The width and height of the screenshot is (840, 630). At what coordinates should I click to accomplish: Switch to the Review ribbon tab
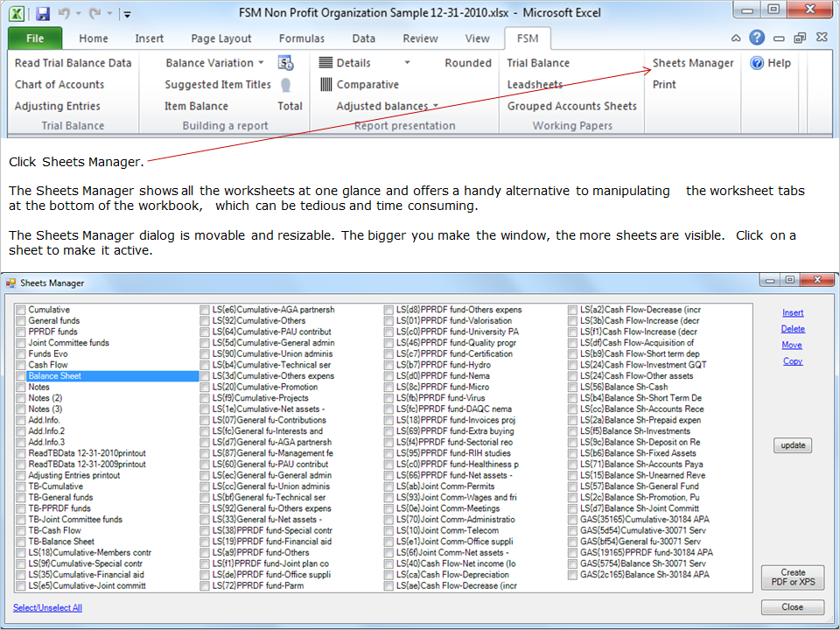point(420,38)
